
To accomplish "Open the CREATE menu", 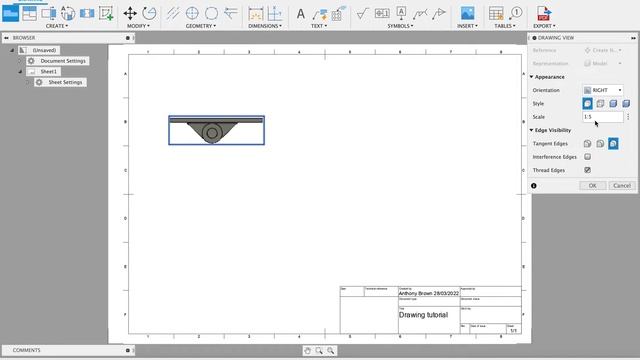I will (57, 26).
